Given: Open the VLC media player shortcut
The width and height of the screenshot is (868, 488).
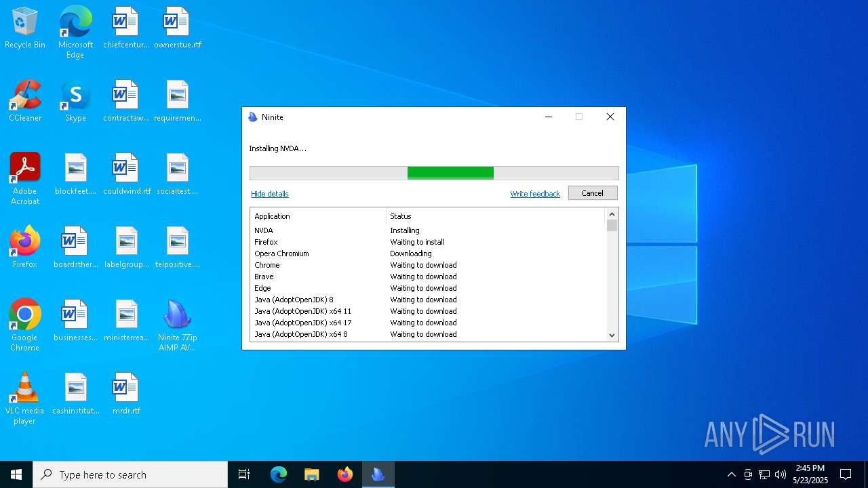Looking at the screenshot, I should coord(25,399).
